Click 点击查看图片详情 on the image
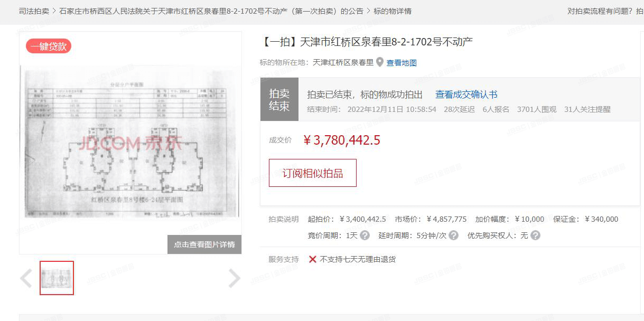Viewport: 644px width, 321px height. (204, 244)
